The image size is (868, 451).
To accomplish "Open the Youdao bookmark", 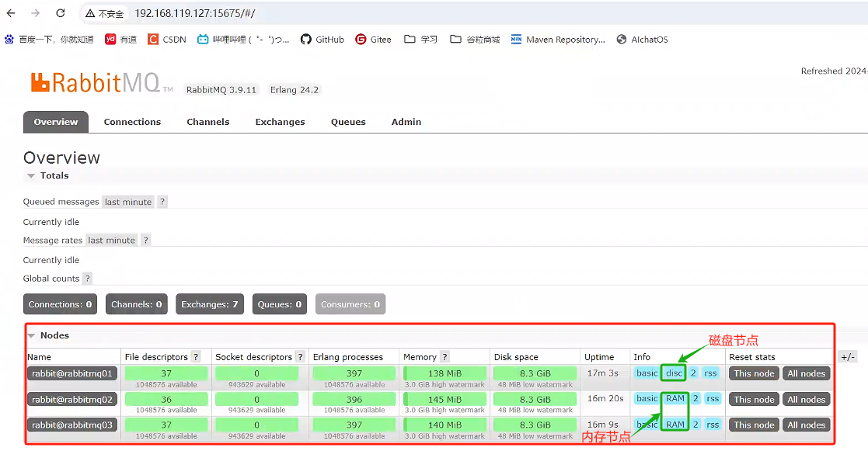I will (120, 40).
